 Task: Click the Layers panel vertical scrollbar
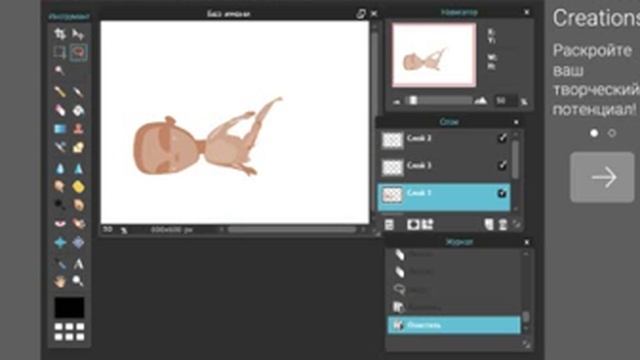click(x=516, y=159)
